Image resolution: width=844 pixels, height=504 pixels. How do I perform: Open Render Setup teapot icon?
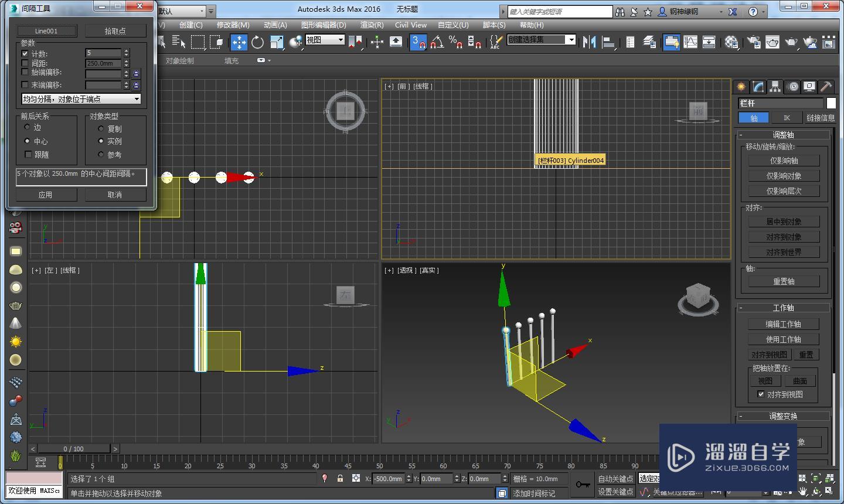pyautogui.click(x=754, y=42)
